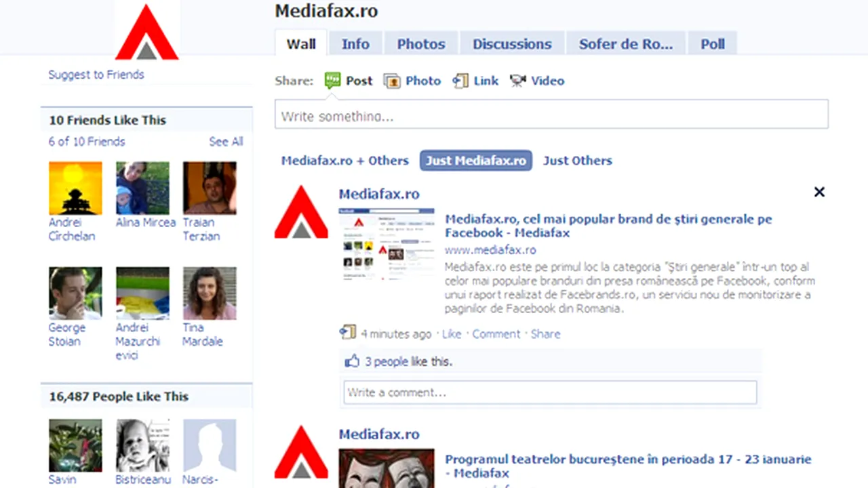
Task: Filter wall by Mediafax.ro + Others
Action: point(345,161)
